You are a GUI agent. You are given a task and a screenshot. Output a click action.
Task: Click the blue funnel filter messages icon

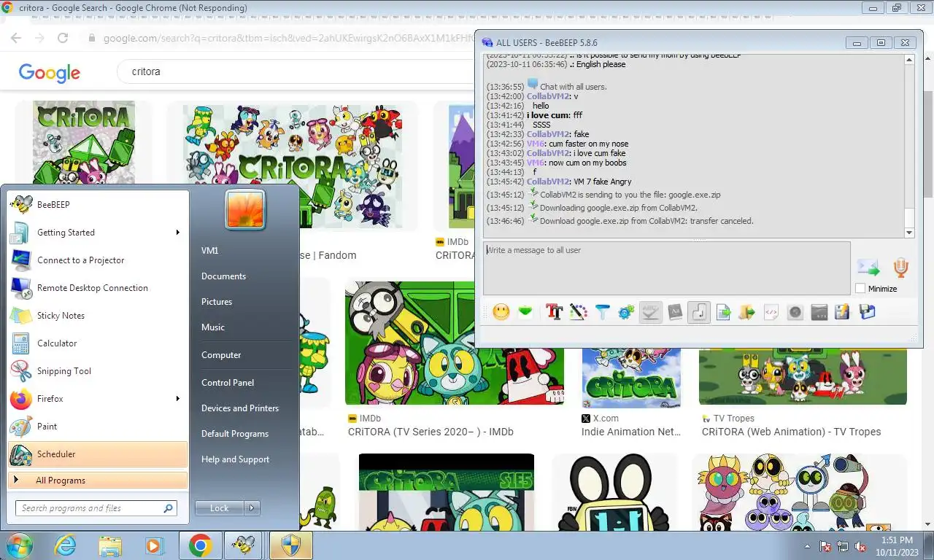pyautogui.click(x=602, y=312)
